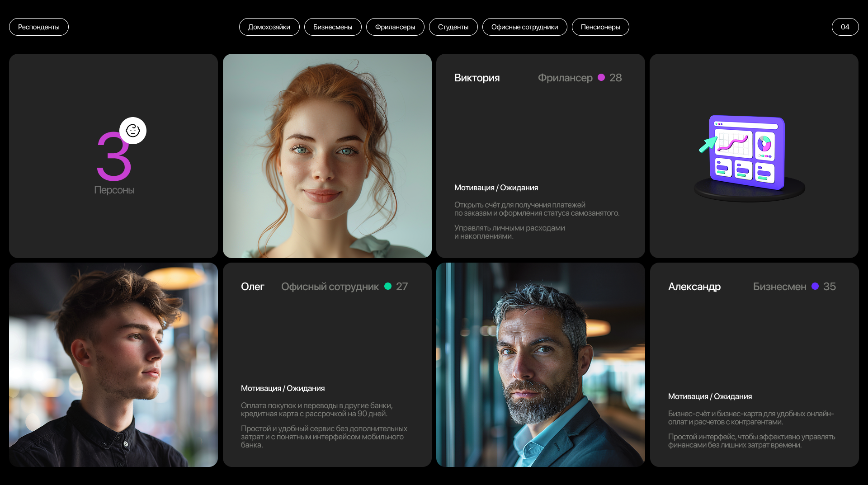Choose the Студенты category pill
Image resolution: width=868 pixels, height=485 pixels.
453,27
